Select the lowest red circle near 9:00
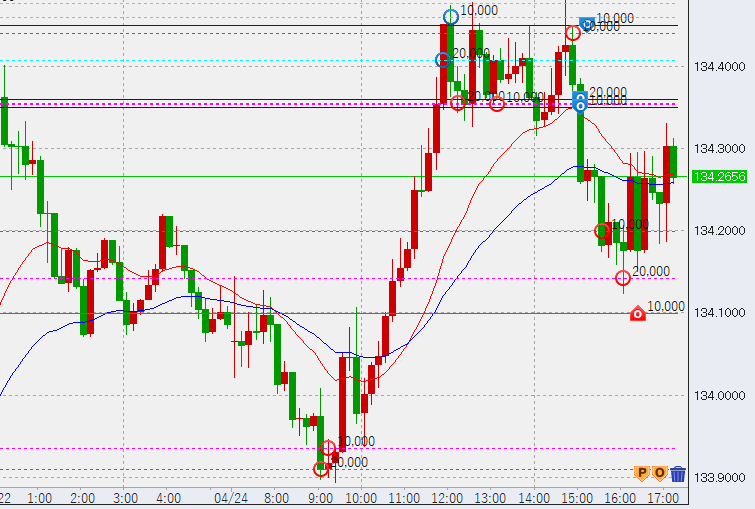The image size is (755, 509). point(321,468)
